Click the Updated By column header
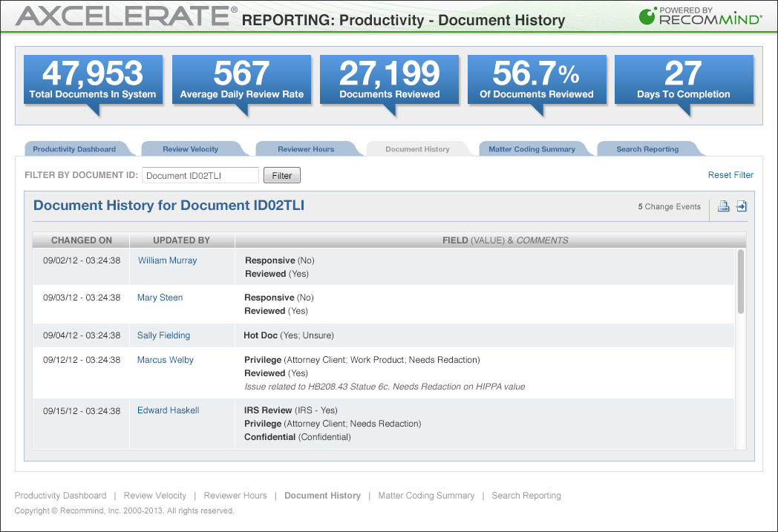The image size is (778, 532). 182,240
